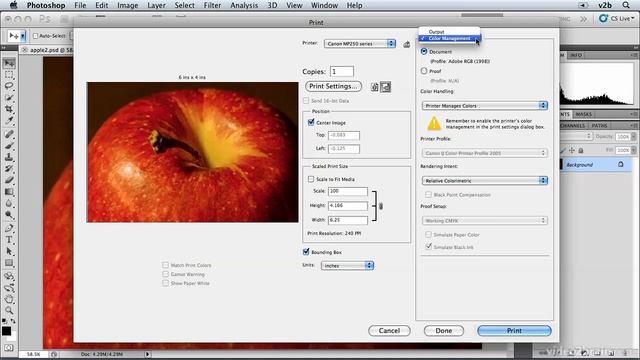Image resolution: width=640 pixels, height=360 pixels.
Task: Set landscape orientation icon
Action: point(386,87)
